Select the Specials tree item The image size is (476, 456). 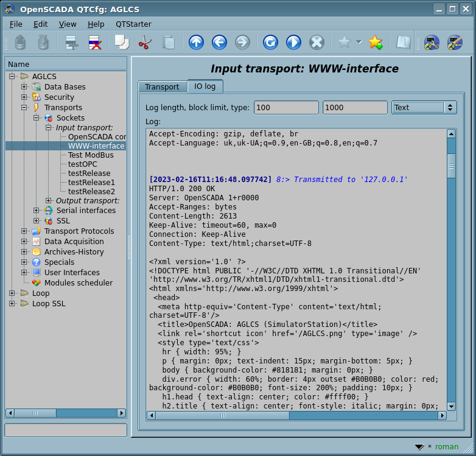coord(59,262)
